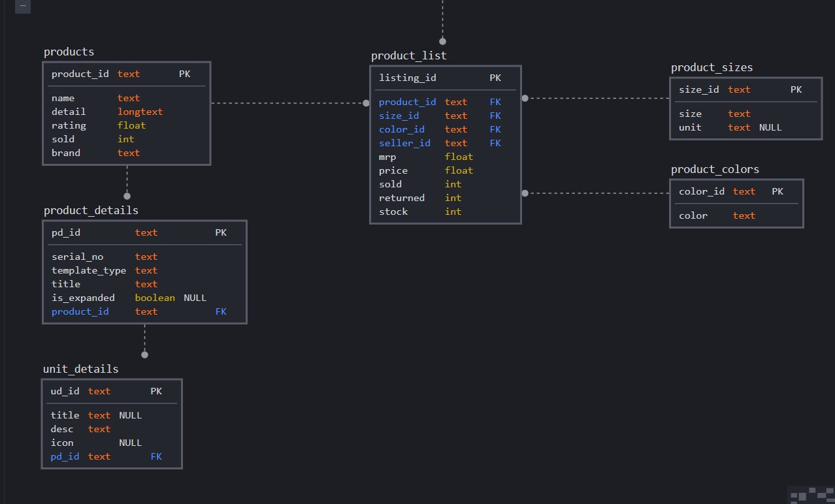Click relationship line from product_list to product_sizes
Viewport: 835px width, 504px height.
(x=596, y=98)
